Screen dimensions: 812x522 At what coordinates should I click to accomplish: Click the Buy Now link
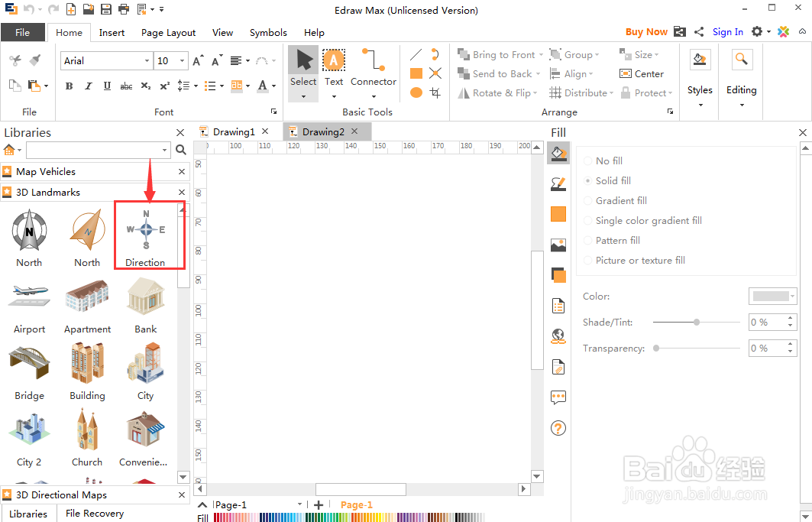646,31
